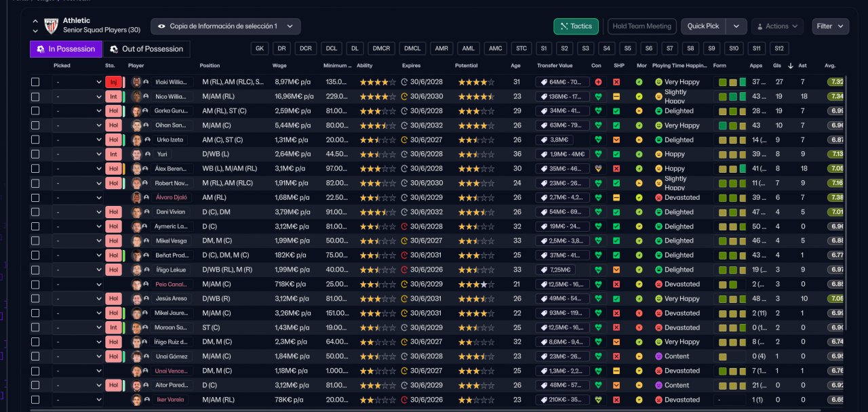Click the Tactics button
Screen dimensions: 868x412
tap(576, 26)
